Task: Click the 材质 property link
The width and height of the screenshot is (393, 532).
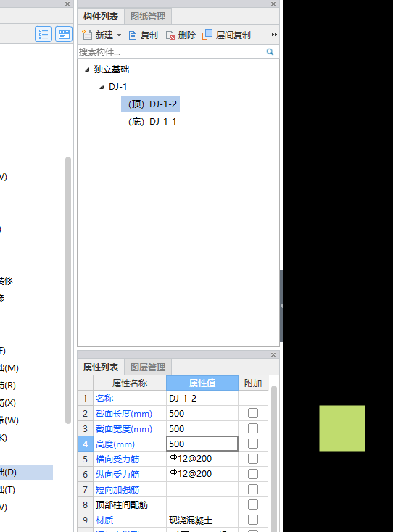Action: 104,520
